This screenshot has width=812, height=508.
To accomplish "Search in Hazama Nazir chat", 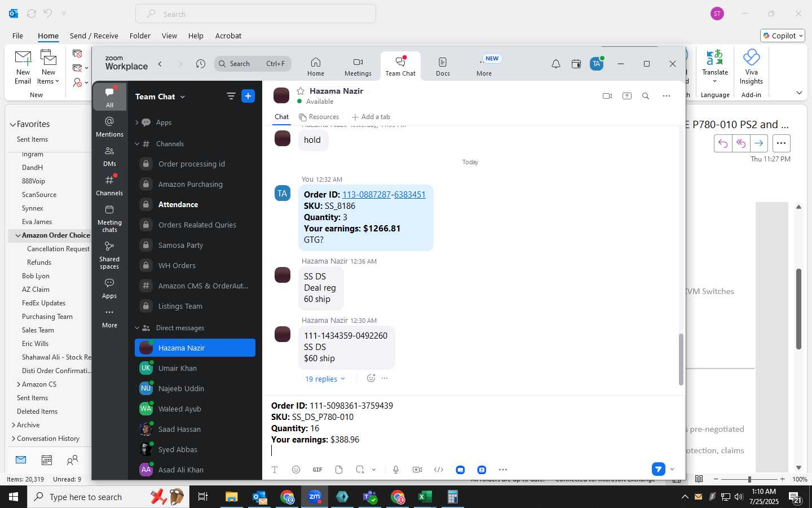I will pos(646,96).
